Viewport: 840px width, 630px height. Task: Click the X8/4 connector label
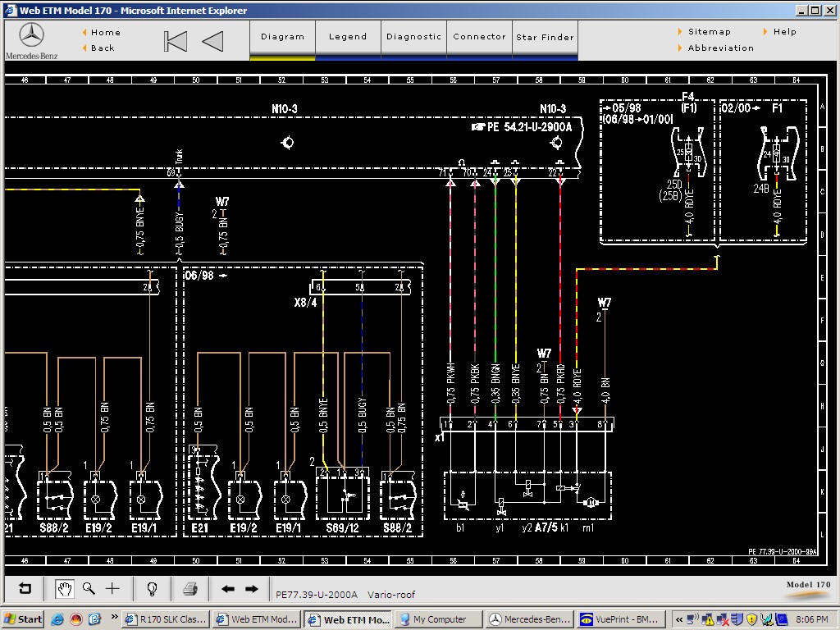pyautogui.click(x=305, y=303)
